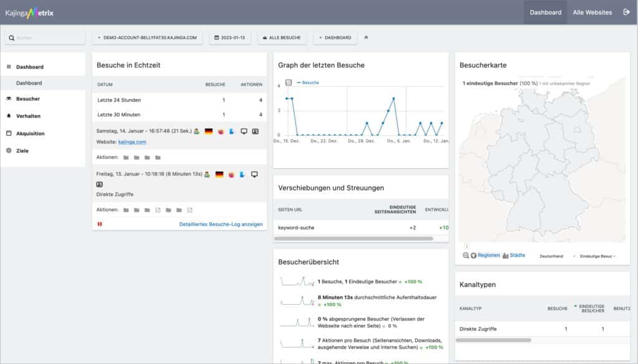Zoom out the Besucherkarte map
Image resolution: width=638 pixels, height=364 pixels.
[465, 256]
